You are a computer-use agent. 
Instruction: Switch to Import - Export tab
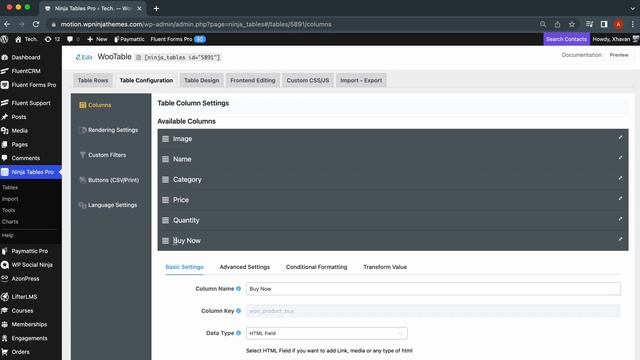(x=361, y=80)
